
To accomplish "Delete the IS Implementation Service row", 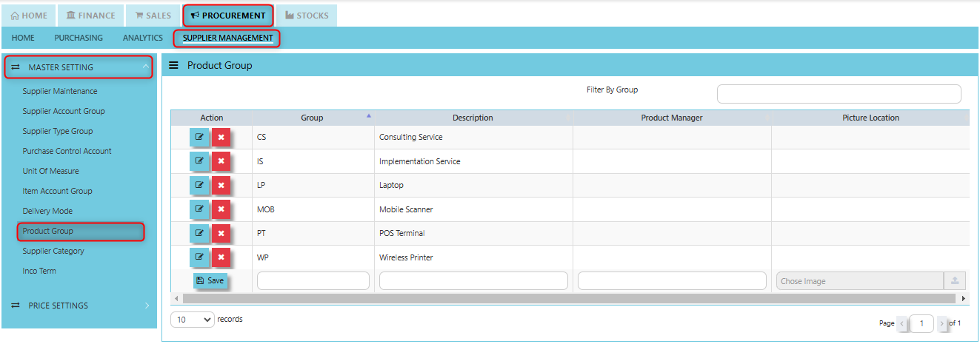I will click(221, 161).
